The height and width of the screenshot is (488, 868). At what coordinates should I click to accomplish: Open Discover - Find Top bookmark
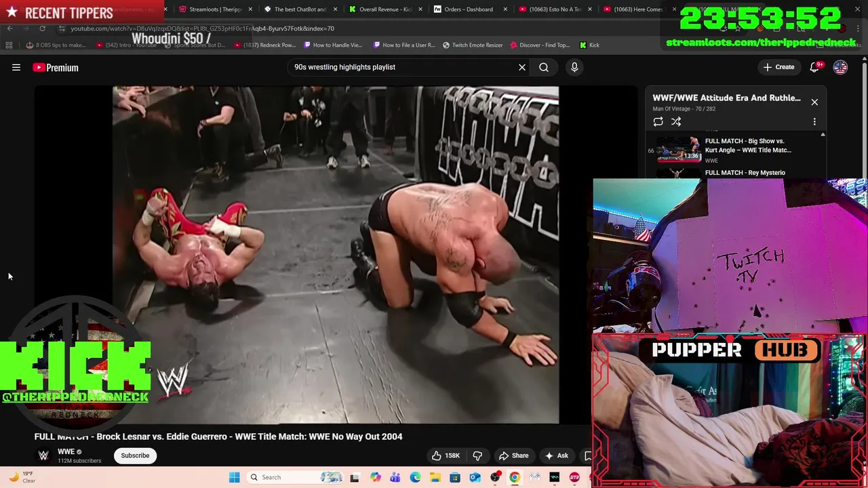(540, 45)
